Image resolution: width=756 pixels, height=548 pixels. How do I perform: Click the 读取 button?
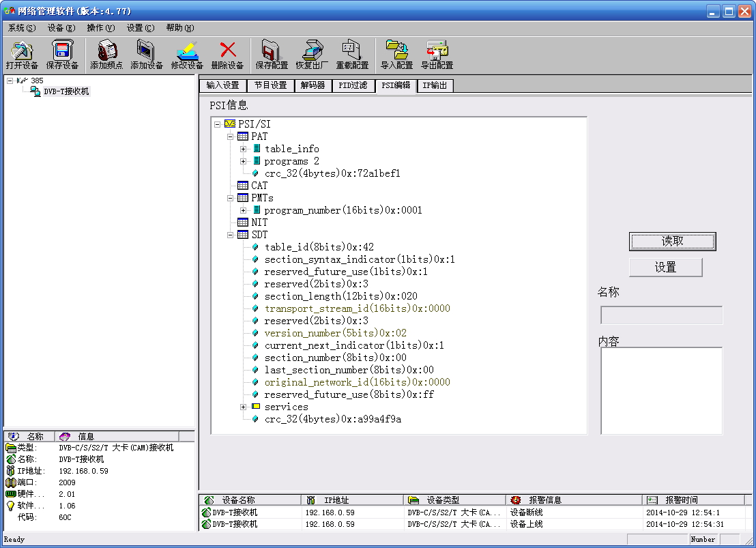pos(673,241)
